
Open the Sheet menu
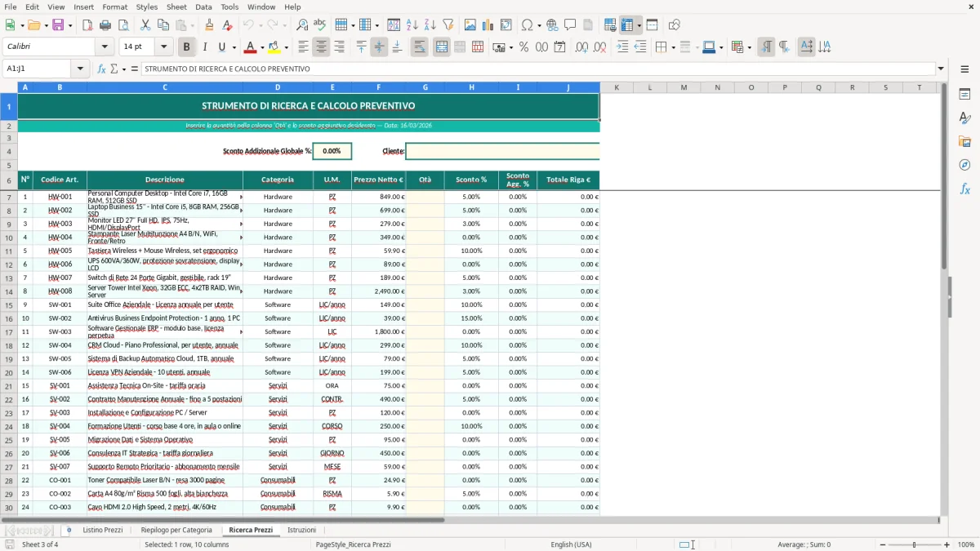[x=176, y=7]
